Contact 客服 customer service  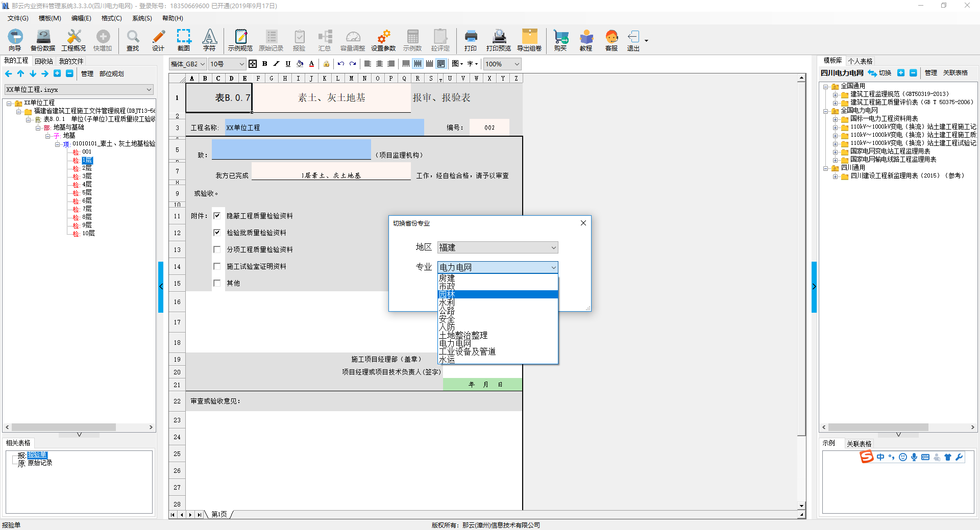coord(611,40)
